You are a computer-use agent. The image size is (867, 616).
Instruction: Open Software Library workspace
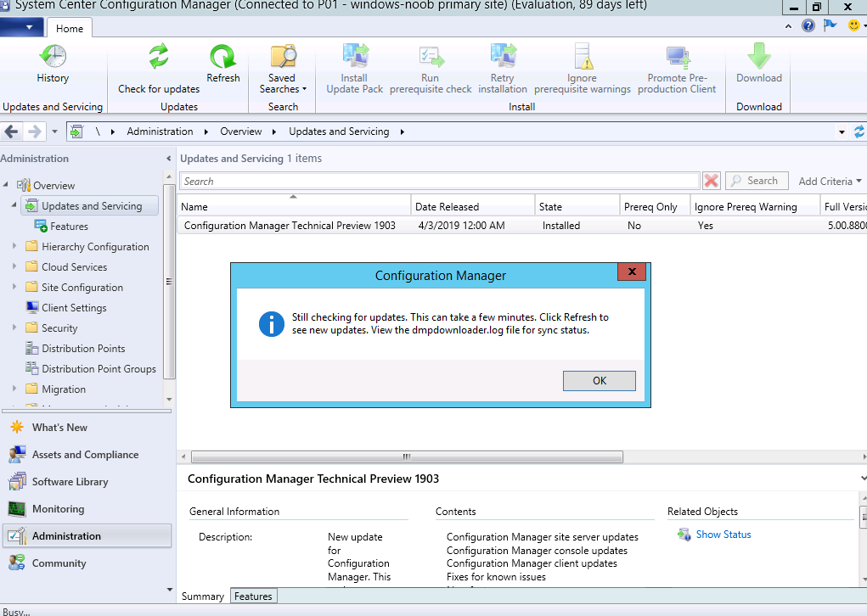tap(70, 481)
